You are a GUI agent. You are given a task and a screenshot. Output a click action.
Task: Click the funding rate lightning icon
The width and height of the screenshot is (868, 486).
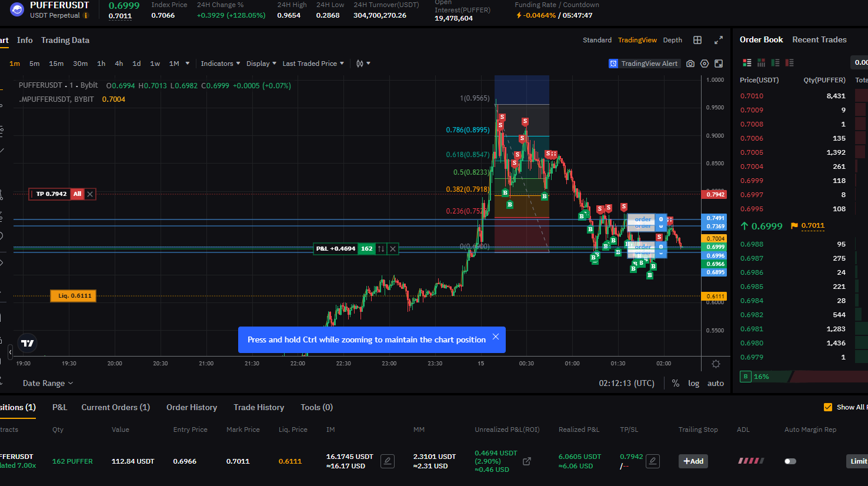519,15
